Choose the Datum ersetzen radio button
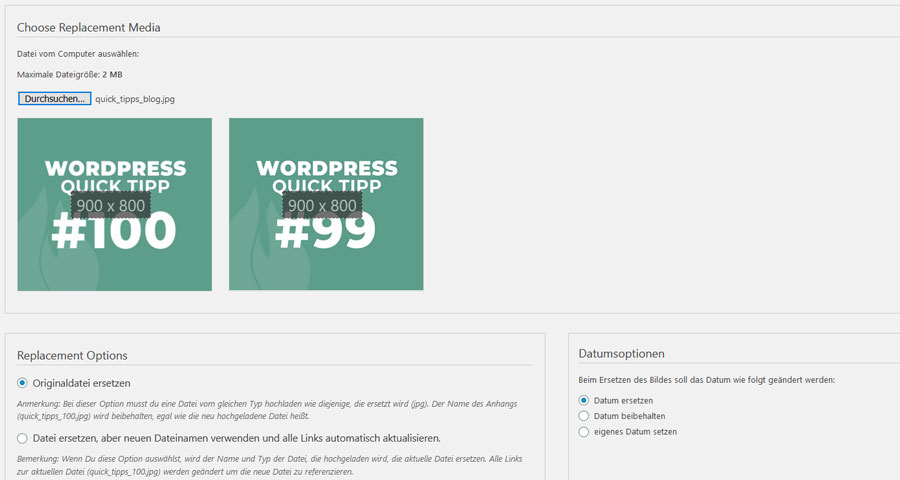Screen dimensions: 900x480 point(584,400)
